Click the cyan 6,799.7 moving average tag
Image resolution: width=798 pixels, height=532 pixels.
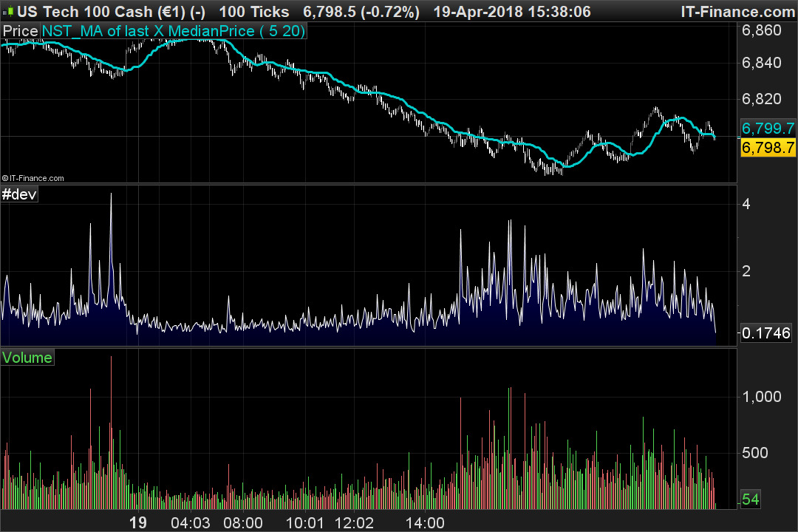pyautogui.click(x=768, y=128)
